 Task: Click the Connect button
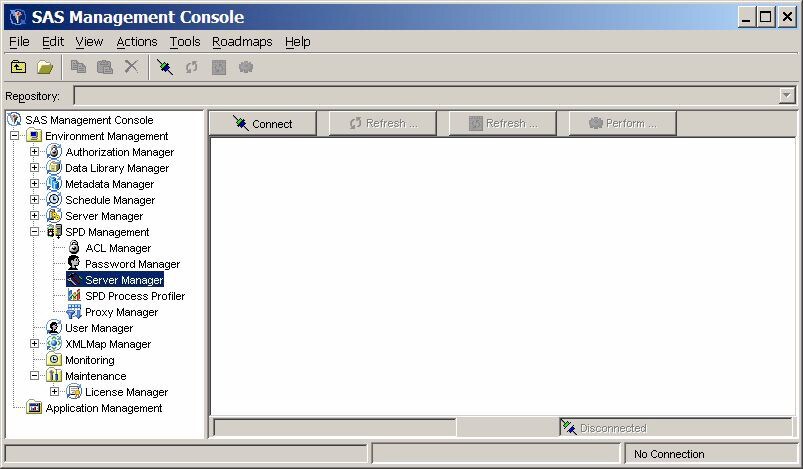tap(263, 123)
